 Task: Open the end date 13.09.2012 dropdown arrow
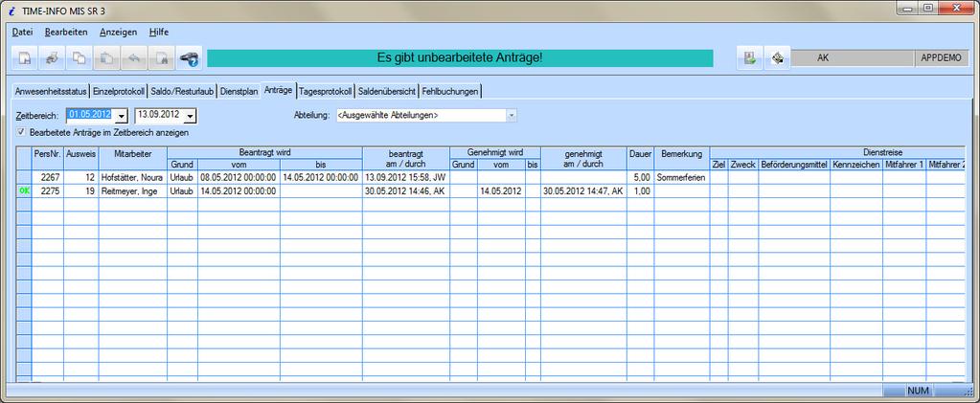pyautogui.click(x=190, y=116)
